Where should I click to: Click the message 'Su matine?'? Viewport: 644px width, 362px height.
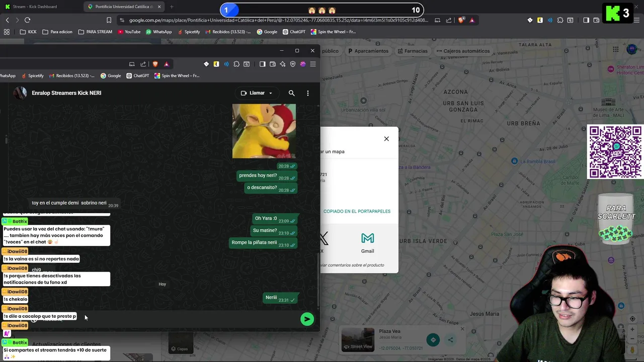pos(274,230)
